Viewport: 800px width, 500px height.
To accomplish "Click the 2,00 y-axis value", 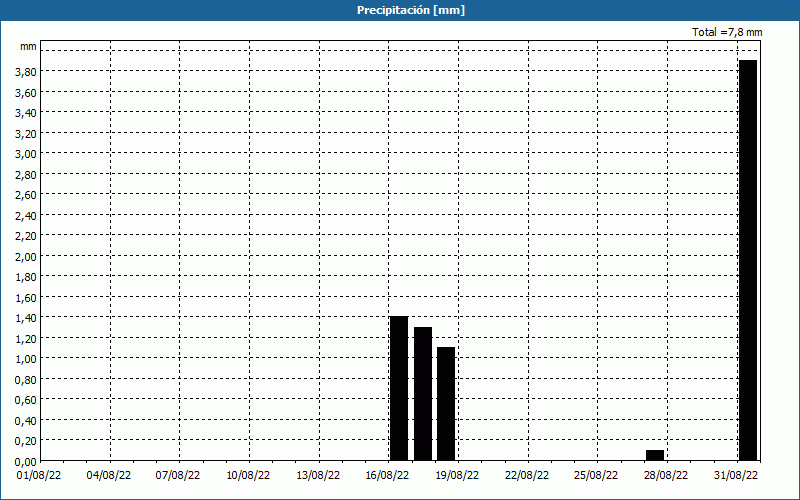I will tap(26, 257).
